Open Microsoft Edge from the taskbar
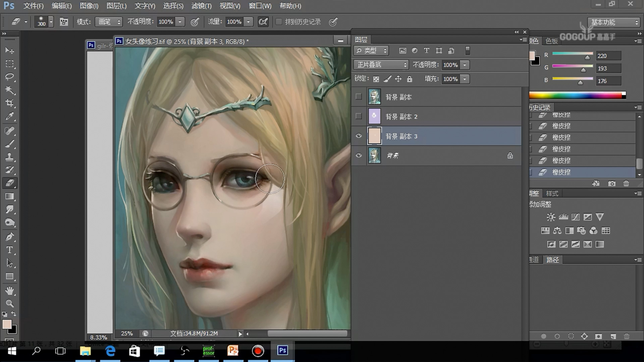 110,351
